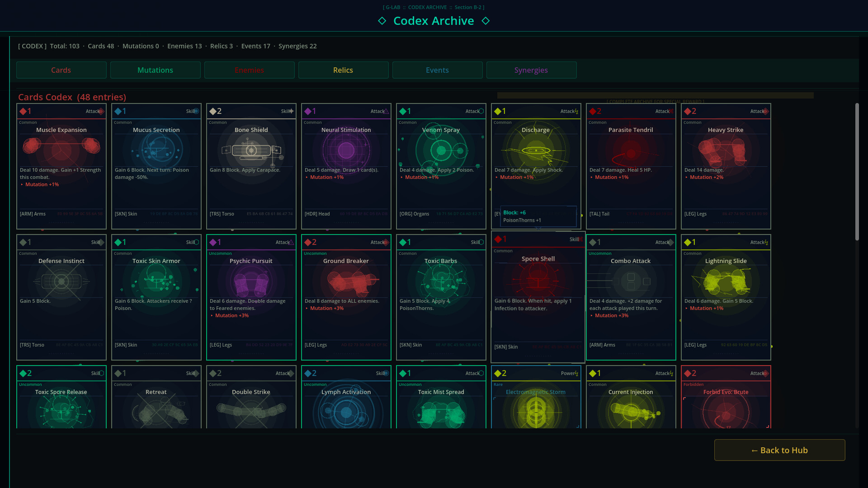Click the Discharge lightning artwork icon
This screenshot has height=488, width=868.
(536, 151)
